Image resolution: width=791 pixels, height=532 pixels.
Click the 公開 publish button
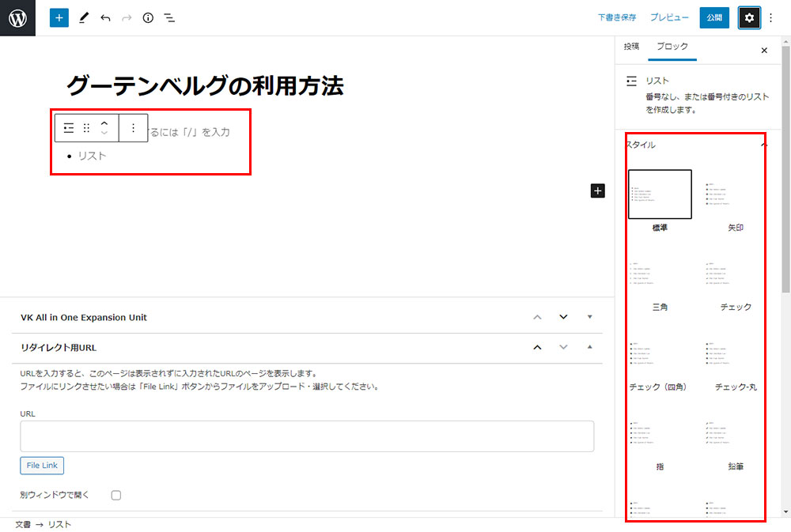714,17
